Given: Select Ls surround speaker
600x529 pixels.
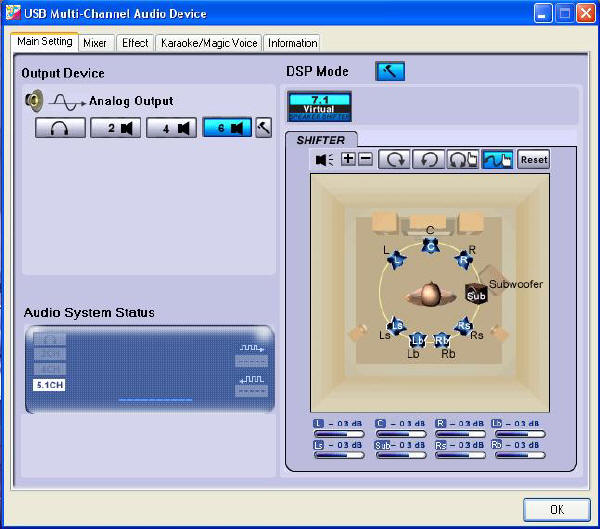Looking at the screenshot, I should click(x=396, y=326).
